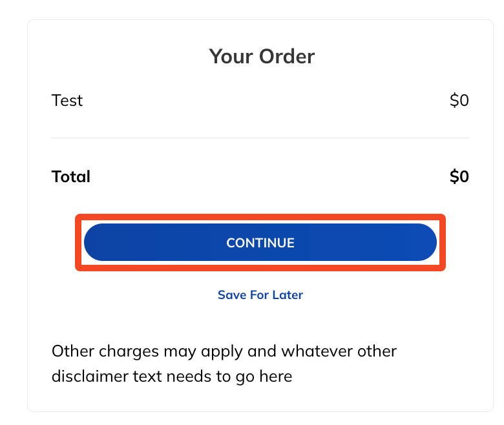Select the Your Order heading
Screen dimensions: 504x425
tap(262, 57)
